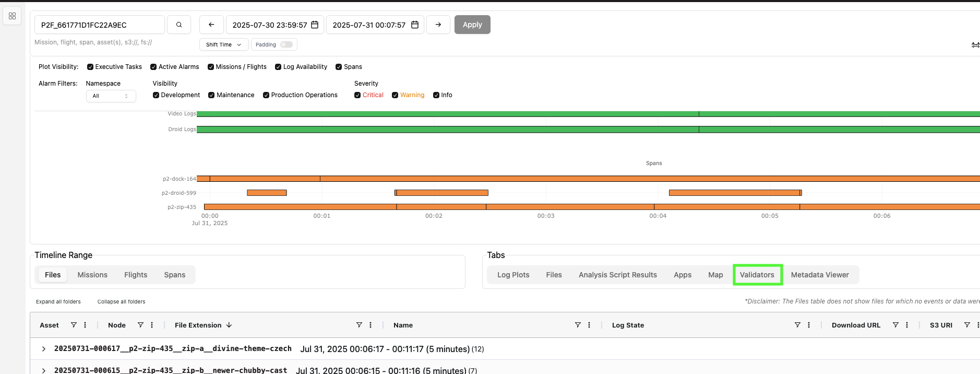980x374 pixels.
Task: Open Analysis Script Results tab
Action: coord(618,275)
